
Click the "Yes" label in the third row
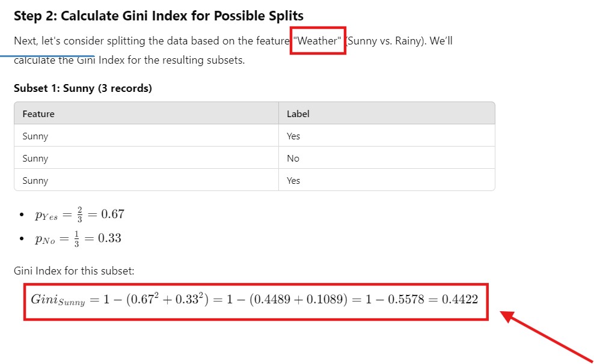click(293, 181)
